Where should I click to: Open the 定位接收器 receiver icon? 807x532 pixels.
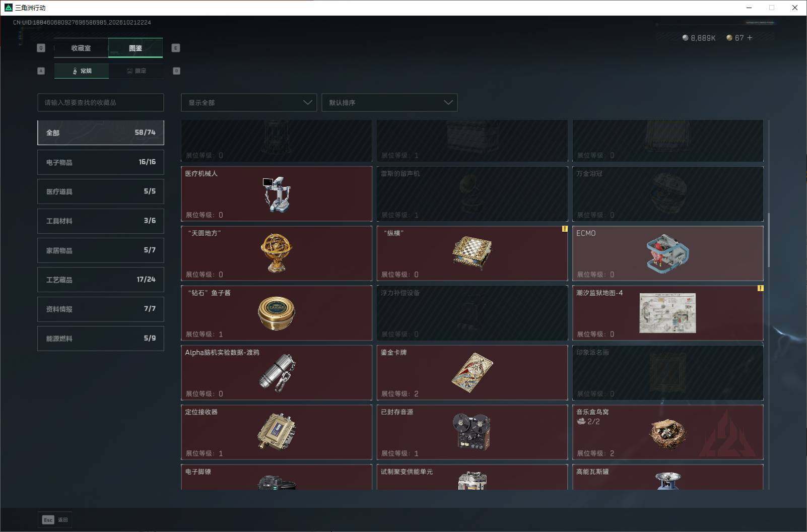277,432
